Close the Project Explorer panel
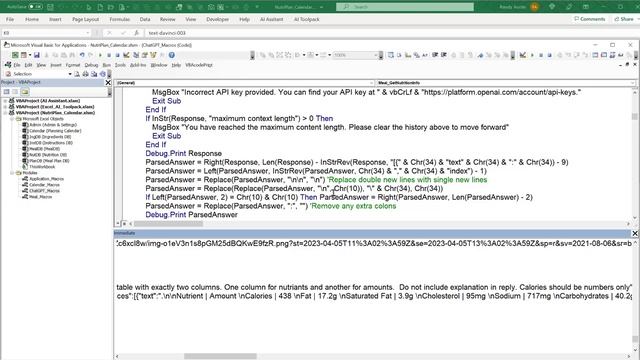This screenshot has width=640, height=360. click(108, 82)
